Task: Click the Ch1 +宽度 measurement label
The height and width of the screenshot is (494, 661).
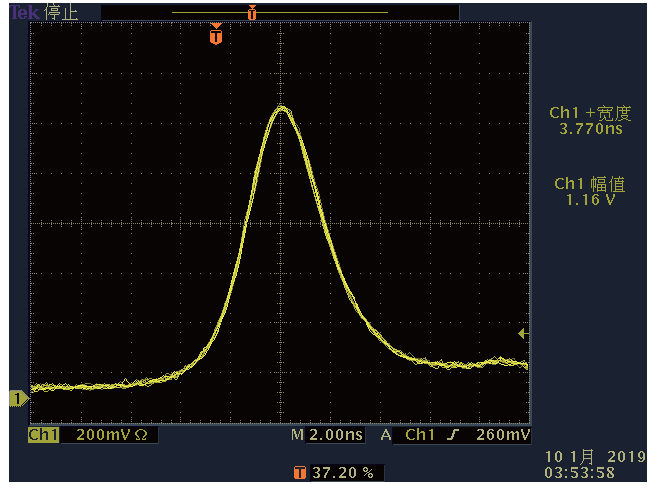Action: pyautogui.click(x=590, y=114)
